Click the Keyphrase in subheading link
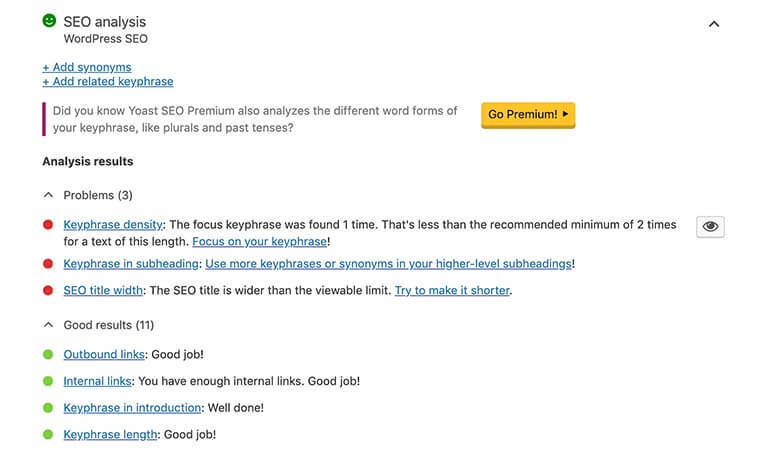Viewport: 768px width, 450px height. click(x=131, y=264)
